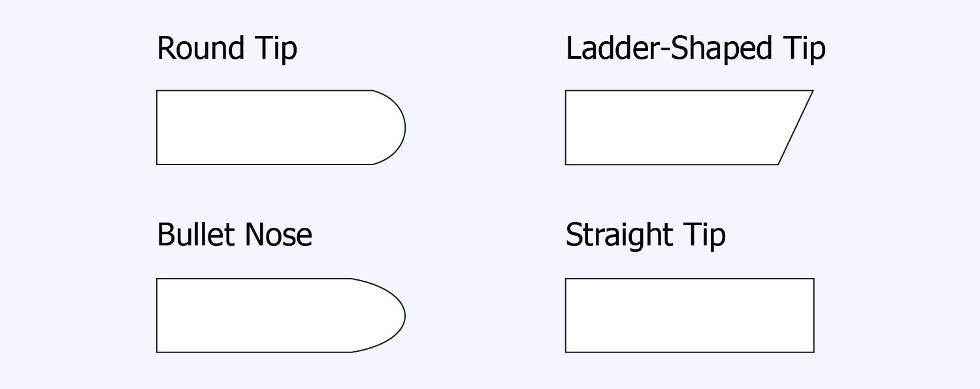Image resolution: width=980 pixels, height=389 pixels.
Task: Click the word "Nose" in Bullet Nose label
Action: [x=278, y=235]
